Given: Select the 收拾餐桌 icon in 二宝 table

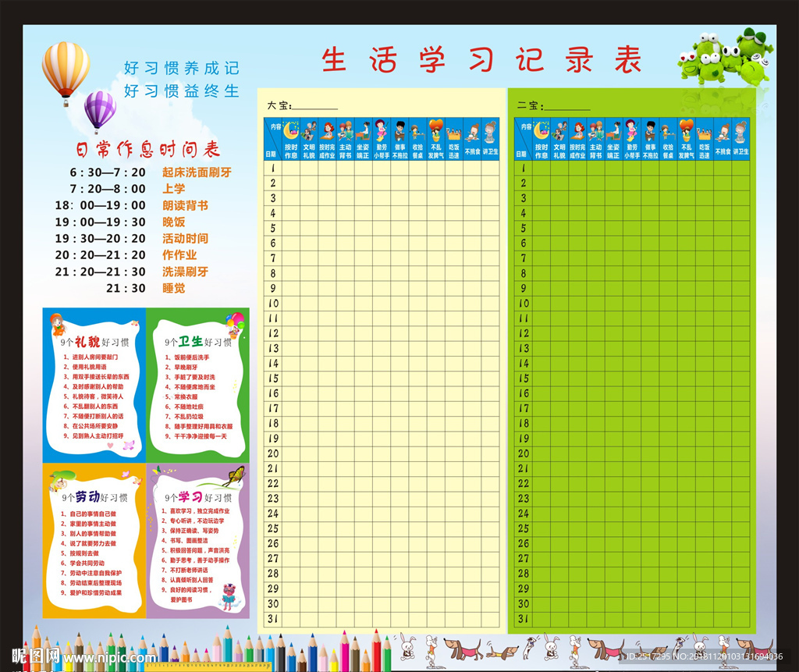Looking at the screenshot, I should (x=668, y=132).
